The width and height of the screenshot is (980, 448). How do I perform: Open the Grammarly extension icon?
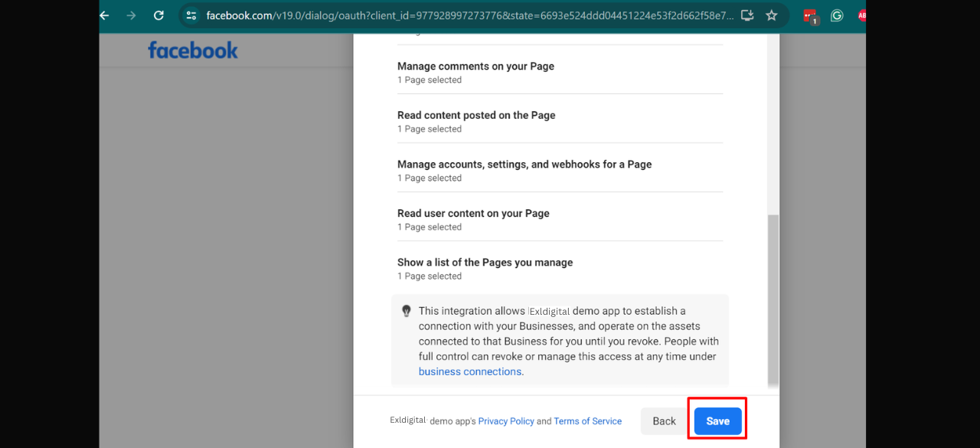(837, 15)
